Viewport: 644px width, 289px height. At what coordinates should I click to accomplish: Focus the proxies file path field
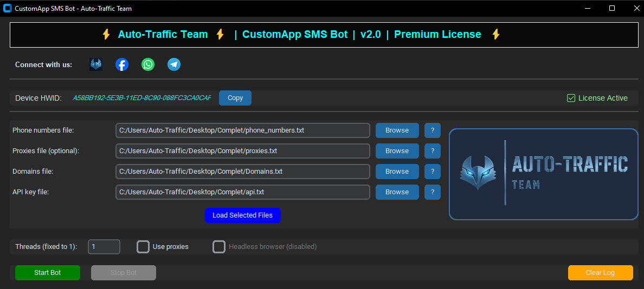tap(243, 151)
